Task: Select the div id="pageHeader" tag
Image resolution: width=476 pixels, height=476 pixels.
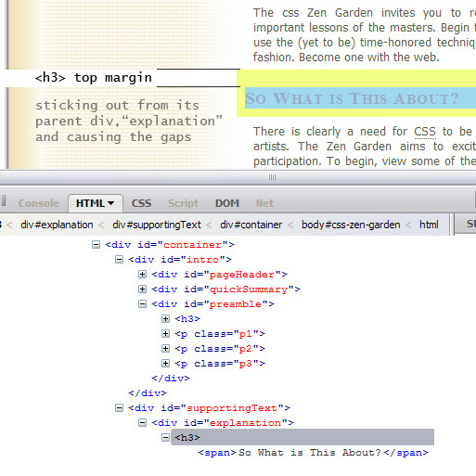Action: pos(220,275)
